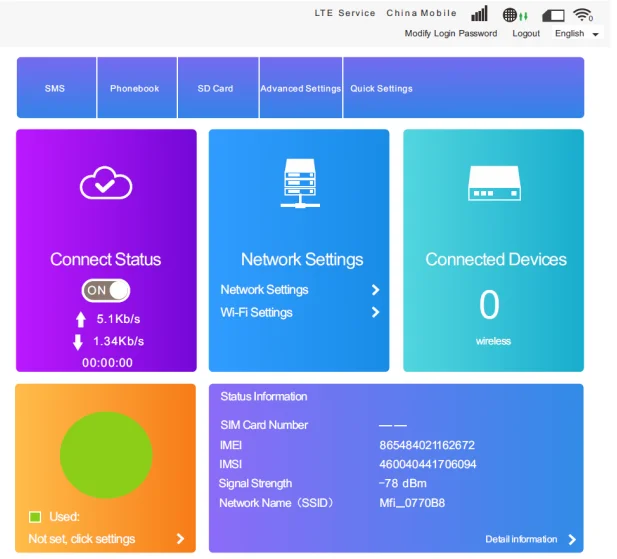Click the connected devices count zero
Viewport: 617px width, 559px height.
[489, 304]
